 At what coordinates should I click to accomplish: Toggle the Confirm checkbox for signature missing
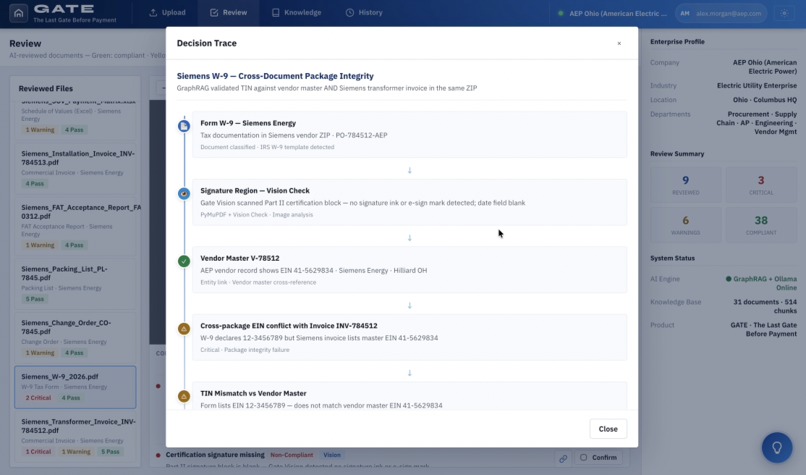coord(583,457)
